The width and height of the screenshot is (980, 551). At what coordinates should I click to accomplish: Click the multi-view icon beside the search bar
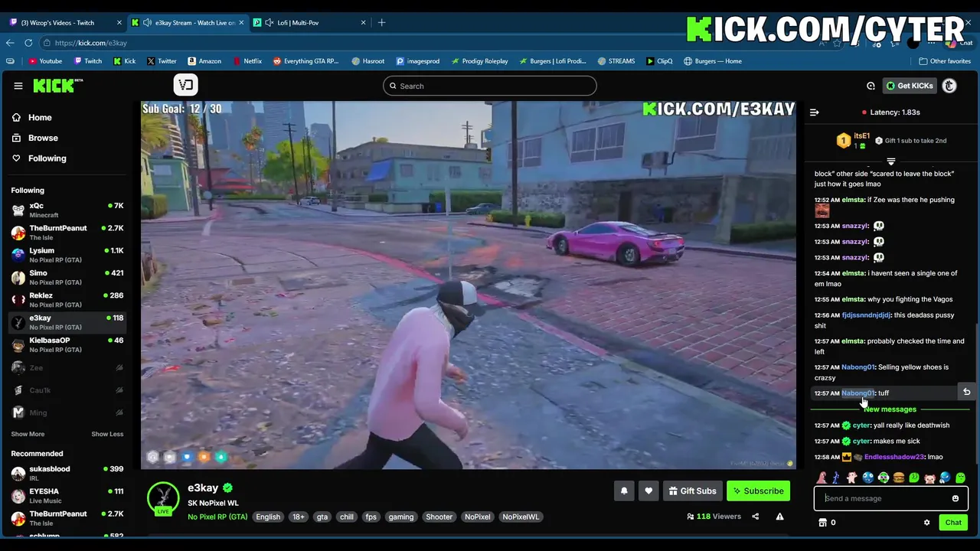(x=185, y=85)
